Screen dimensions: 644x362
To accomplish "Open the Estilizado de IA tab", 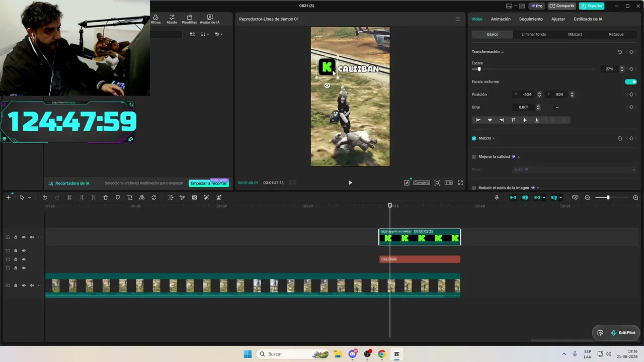I will (588, 19).
